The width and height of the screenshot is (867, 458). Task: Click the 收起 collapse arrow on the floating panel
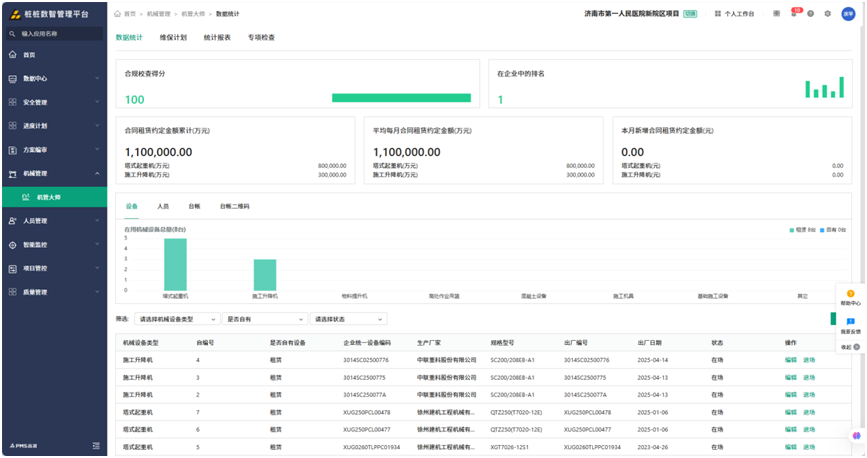click(x=856, y=347)
